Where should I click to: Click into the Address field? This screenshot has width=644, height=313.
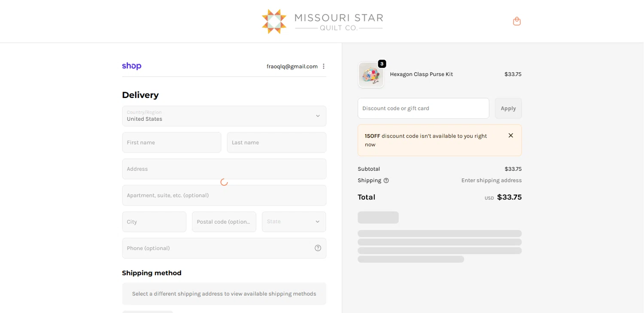coord(224,169)
